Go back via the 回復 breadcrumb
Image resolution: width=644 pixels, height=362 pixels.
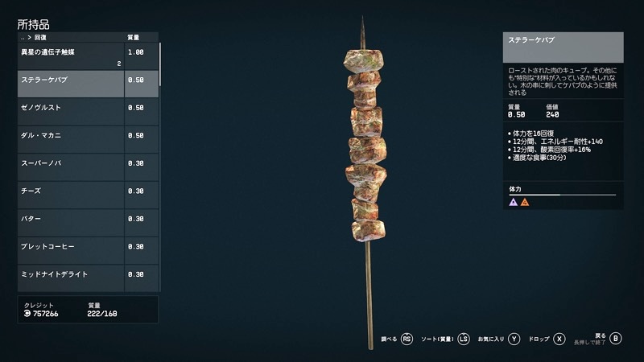tap(40, 37)
